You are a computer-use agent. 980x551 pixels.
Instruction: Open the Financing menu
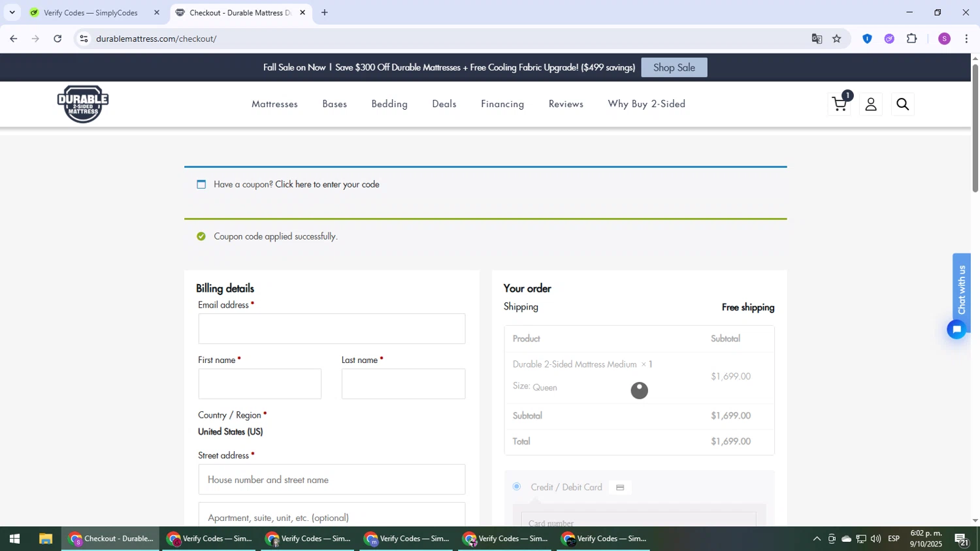coord(502,104)
